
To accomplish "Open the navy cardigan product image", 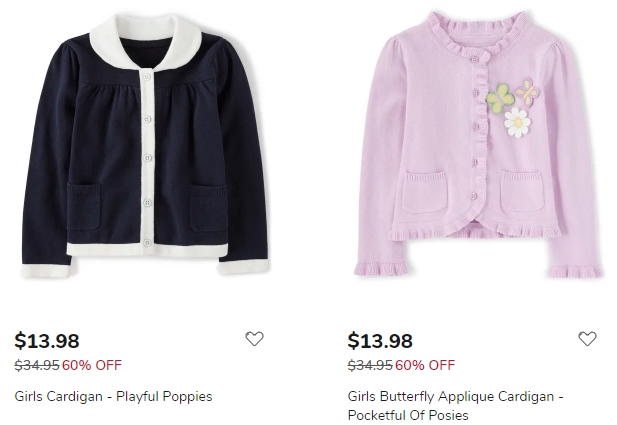I will click(x=145, y=146).
